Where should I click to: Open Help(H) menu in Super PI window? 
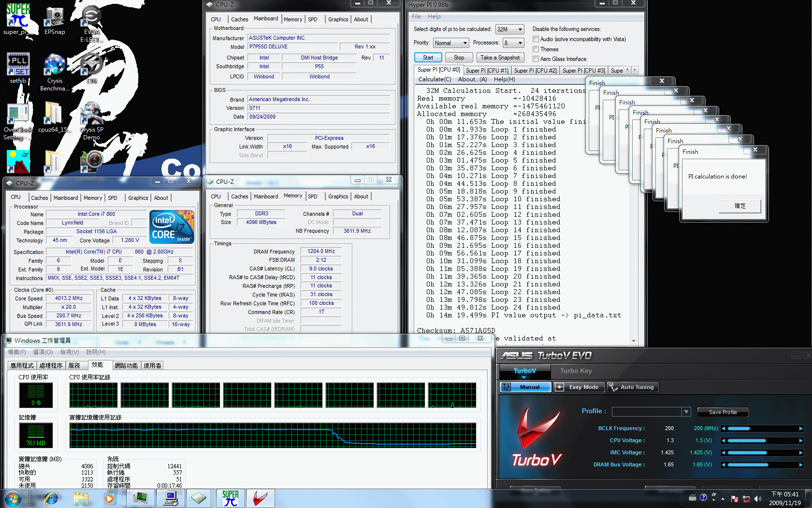(504, 79)
